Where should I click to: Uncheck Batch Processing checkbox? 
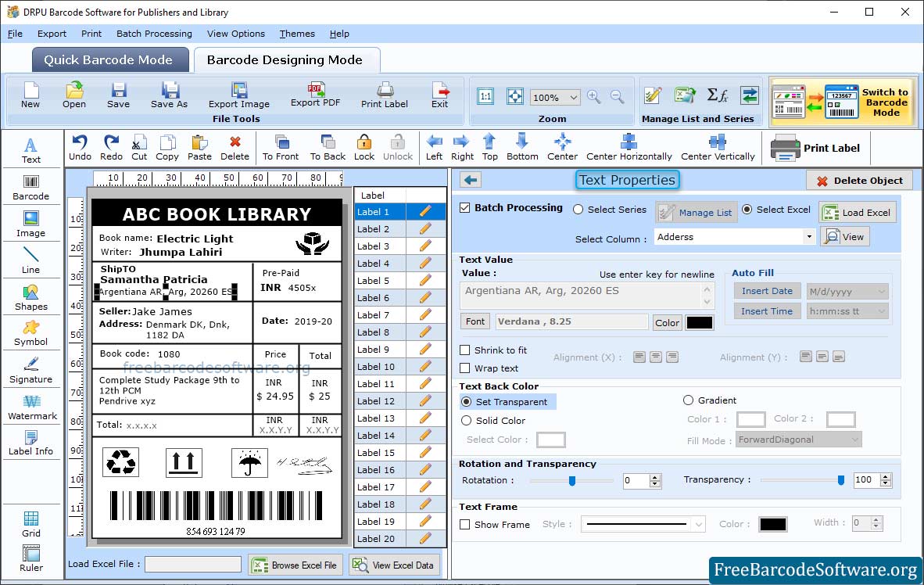click(x=465, y=207)
